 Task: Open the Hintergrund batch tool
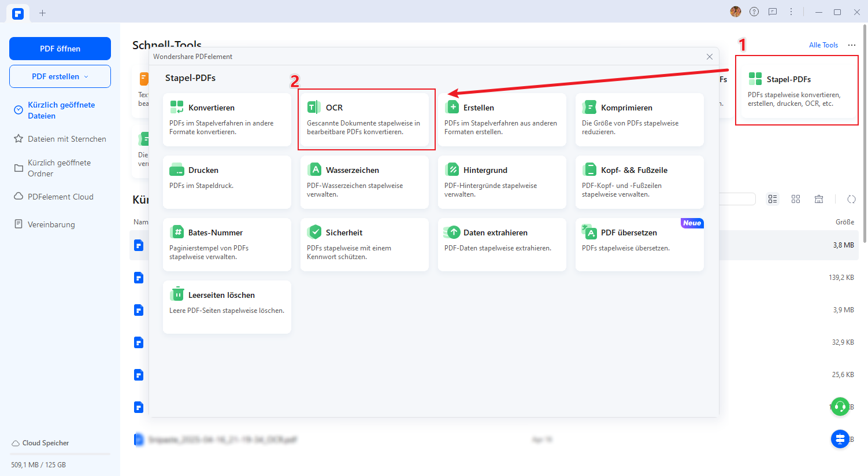(502, 182)
